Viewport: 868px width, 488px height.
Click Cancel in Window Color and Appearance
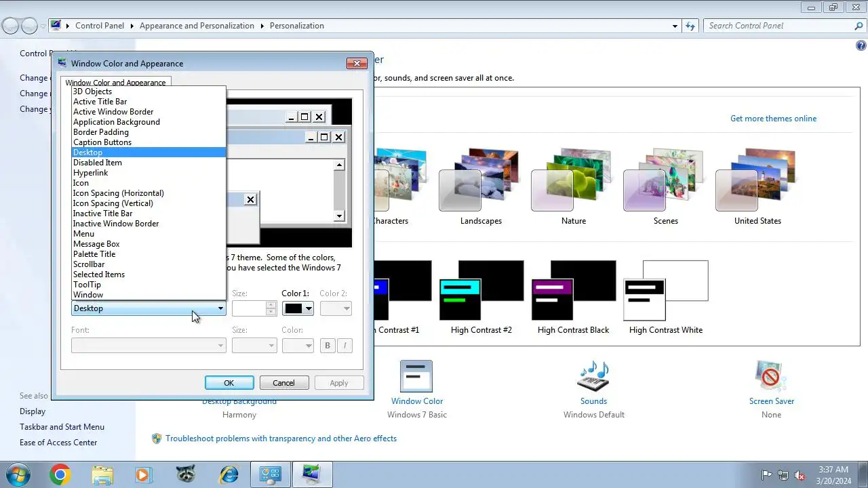(283, 383)
